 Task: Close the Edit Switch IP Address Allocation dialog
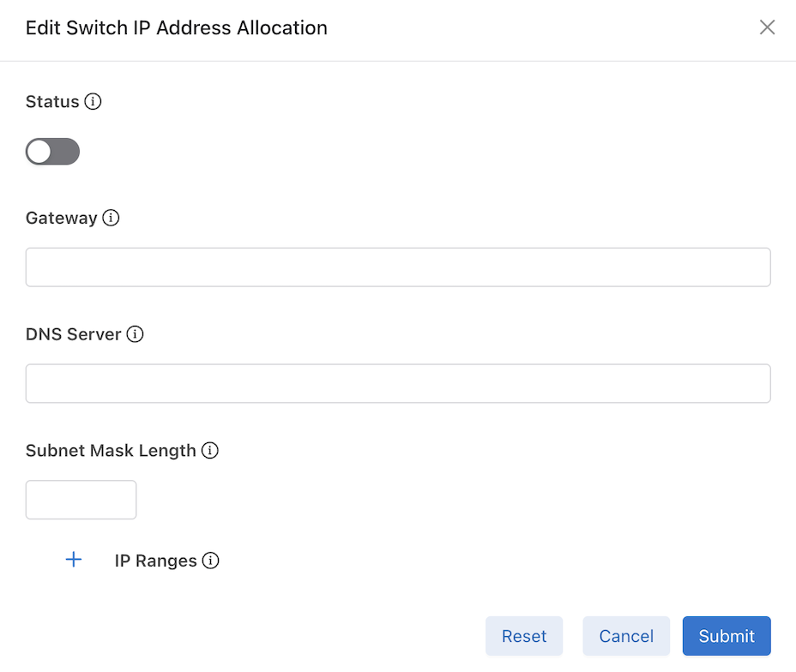[767, 27]
